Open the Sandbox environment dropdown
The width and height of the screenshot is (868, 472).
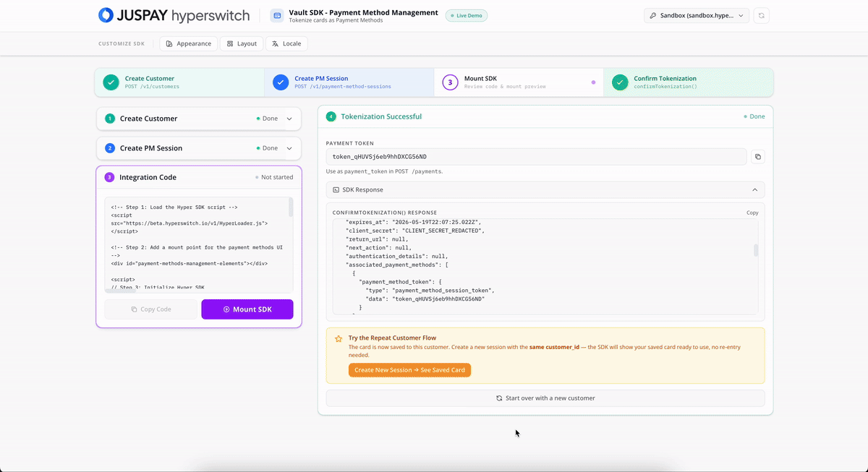click(696, 15)
